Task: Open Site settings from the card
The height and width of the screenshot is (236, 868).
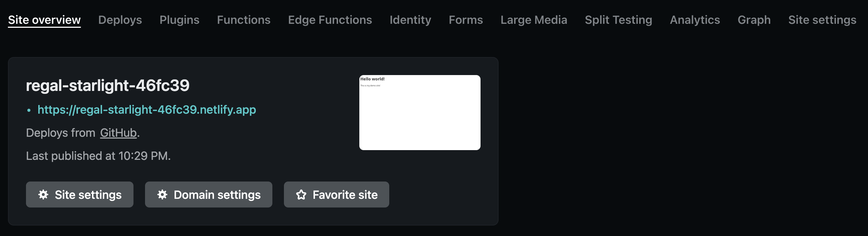Action: (x=79, y=195)
